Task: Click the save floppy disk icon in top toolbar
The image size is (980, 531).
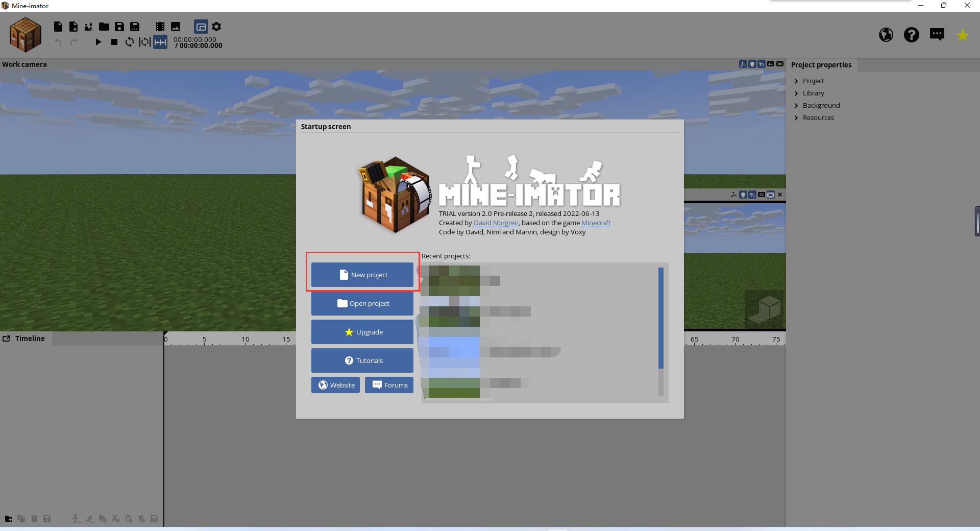Action: 119,27
